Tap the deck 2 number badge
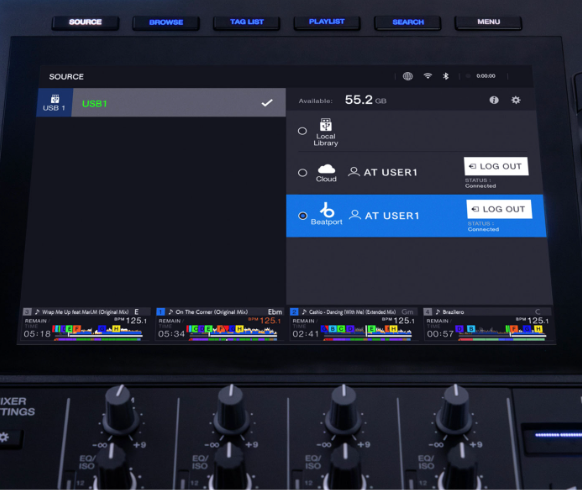The image size is (582, 490). (x=294, y=312)
